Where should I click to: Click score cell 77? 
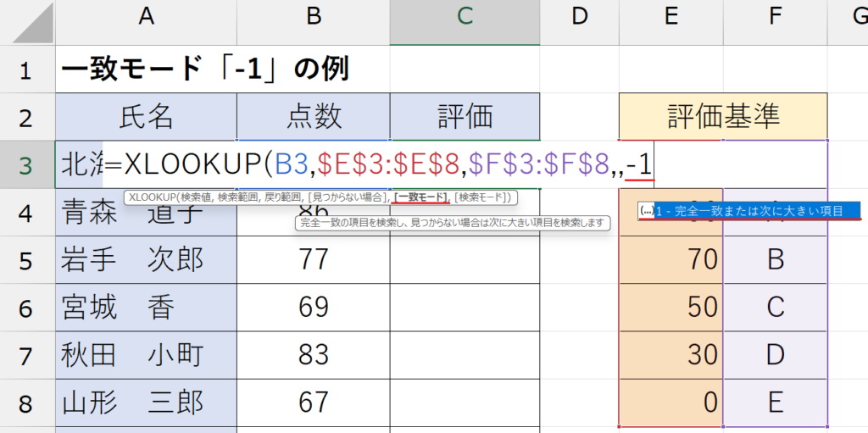click(x=314, y=259)
